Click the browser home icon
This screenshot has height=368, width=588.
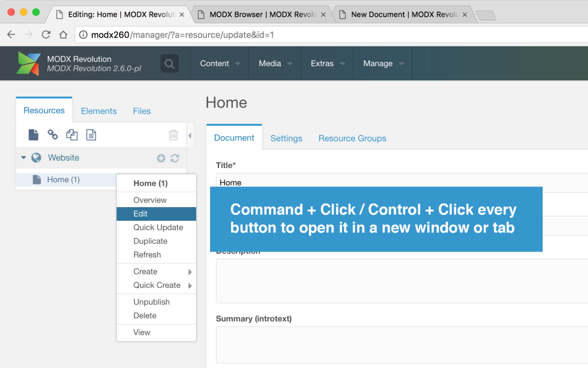(x=63, y=34)
